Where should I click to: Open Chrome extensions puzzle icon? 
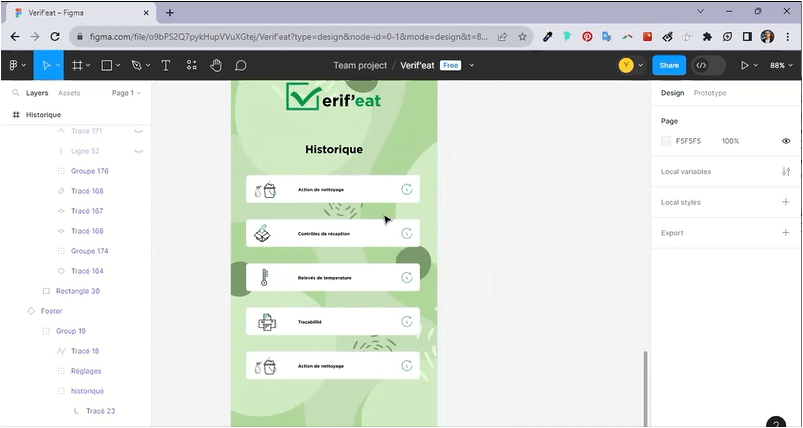point(707,36)
